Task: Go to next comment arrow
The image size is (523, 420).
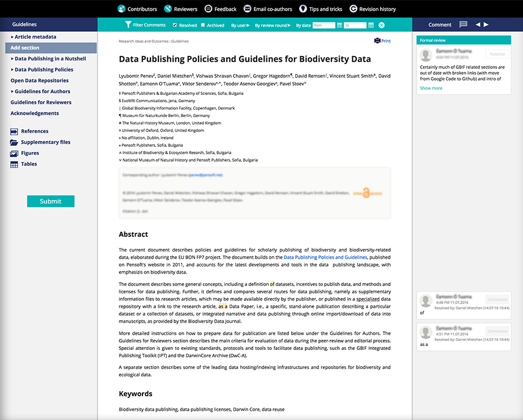Action: tap(486, 24)
